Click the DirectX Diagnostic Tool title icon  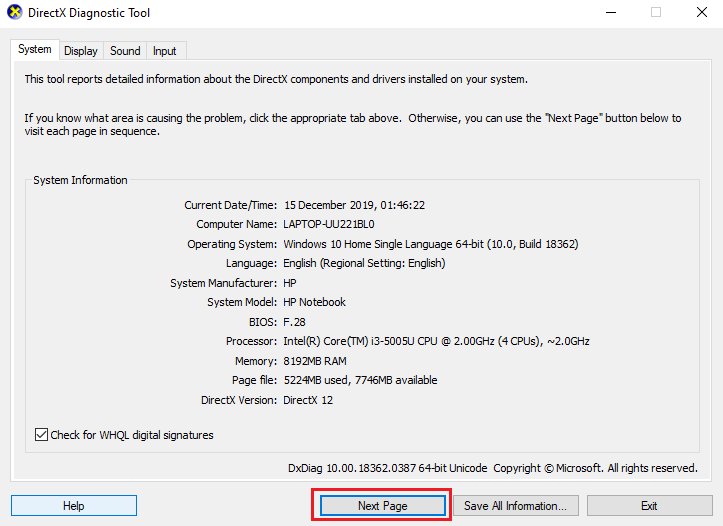click(x=15, y=12)
